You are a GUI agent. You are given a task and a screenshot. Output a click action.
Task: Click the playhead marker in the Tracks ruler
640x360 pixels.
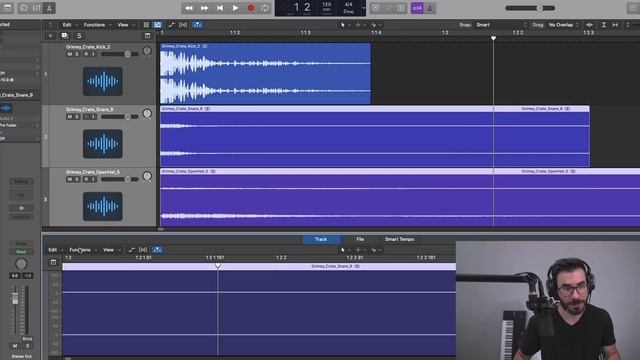point(493,38)
